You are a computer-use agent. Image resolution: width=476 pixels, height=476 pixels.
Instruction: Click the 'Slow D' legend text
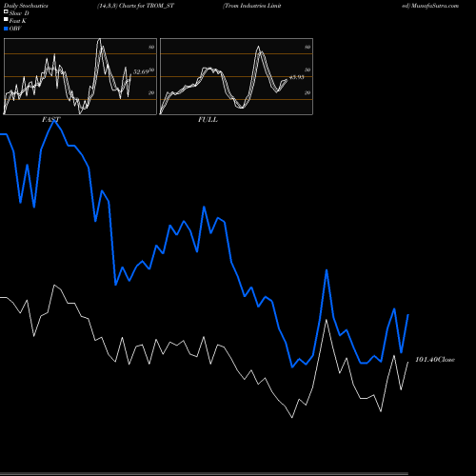pos(19,13)
